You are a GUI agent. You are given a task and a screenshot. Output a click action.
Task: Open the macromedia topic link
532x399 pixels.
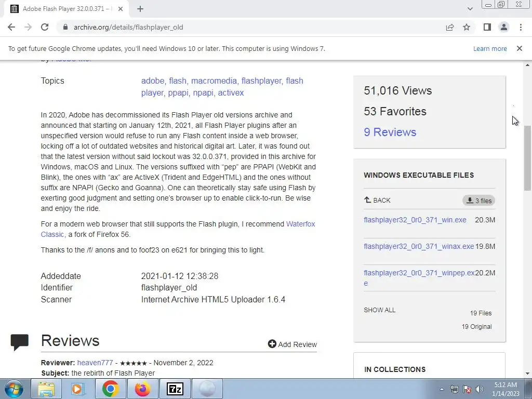click(214, 81)
